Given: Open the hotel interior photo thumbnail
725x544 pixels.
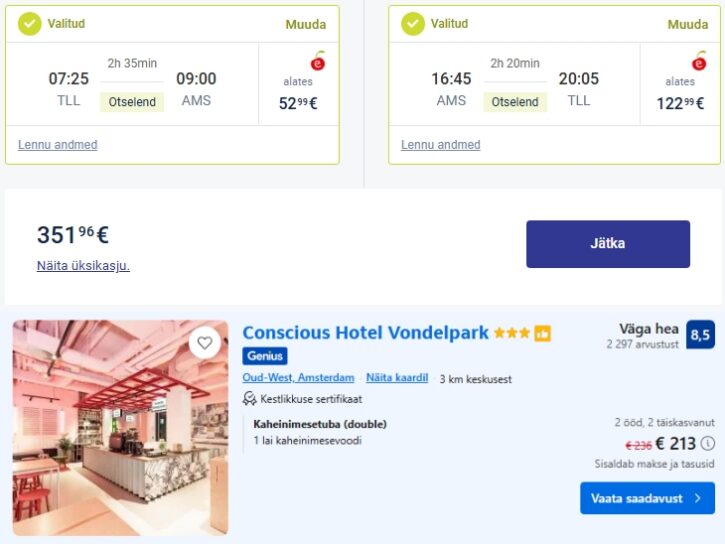Looking at the screenshot, I should click(x=120, y=440).
